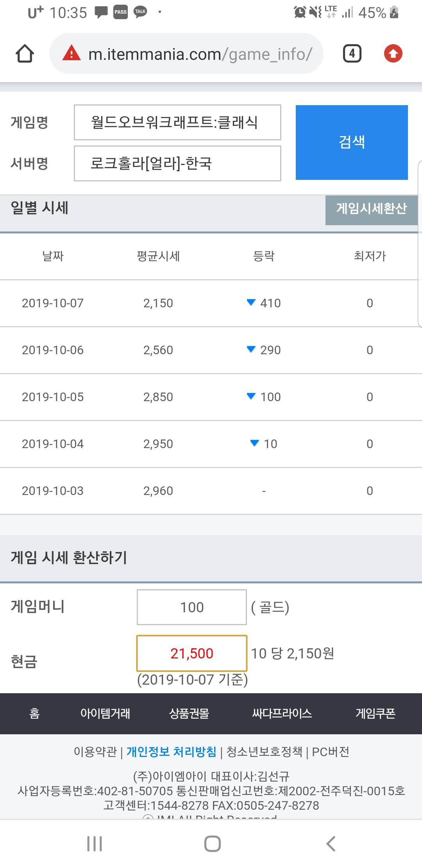Tap the red upload arrow browser icon

pos(393,54)
